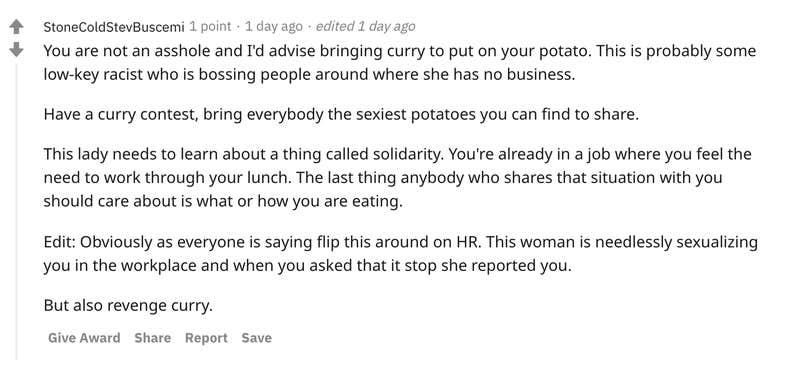Save this comment
This screenshot has width=800, height=368.
tap(257, 338)
